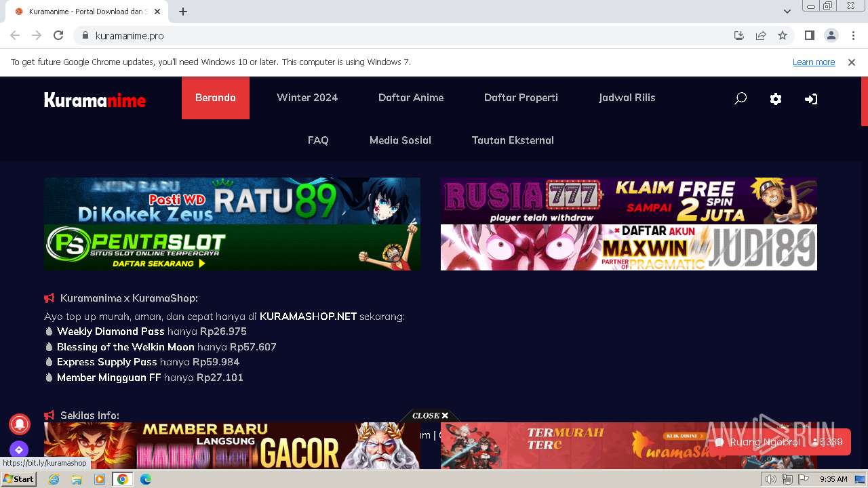Click Member Mingguan FF text
The width and height of the screenshot is (868, 488).
pos(108,378)
